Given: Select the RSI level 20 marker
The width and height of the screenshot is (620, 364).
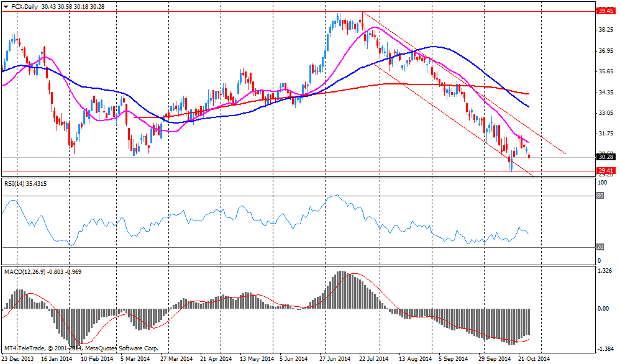Looking at the screenshot, I should pyautogui.click(x=600, y=247).
